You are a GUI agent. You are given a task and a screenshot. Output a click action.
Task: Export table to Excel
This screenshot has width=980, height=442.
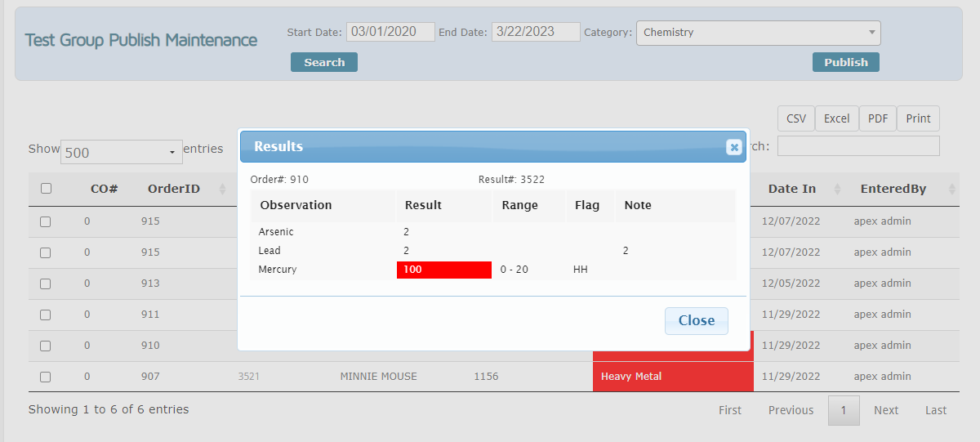click(836, 118)
